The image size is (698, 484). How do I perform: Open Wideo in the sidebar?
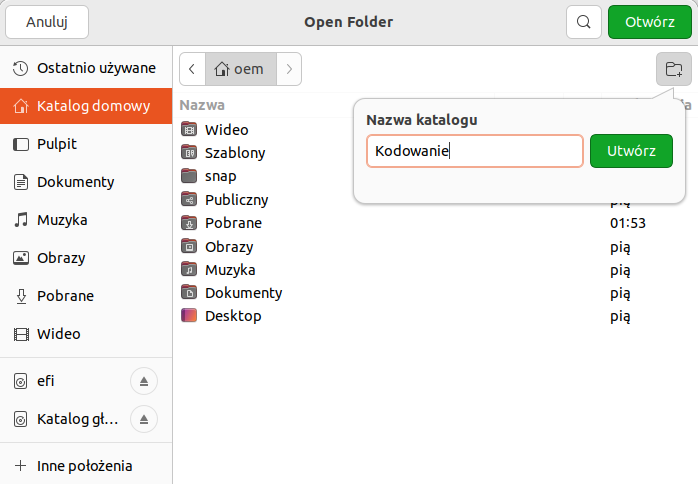(x=86, y=334)
